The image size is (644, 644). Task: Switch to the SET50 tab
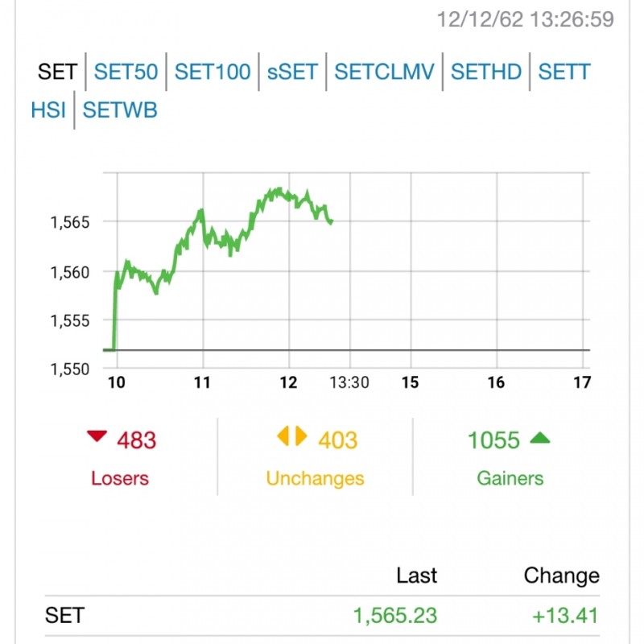pyautogui.click(x=126, y=72)
